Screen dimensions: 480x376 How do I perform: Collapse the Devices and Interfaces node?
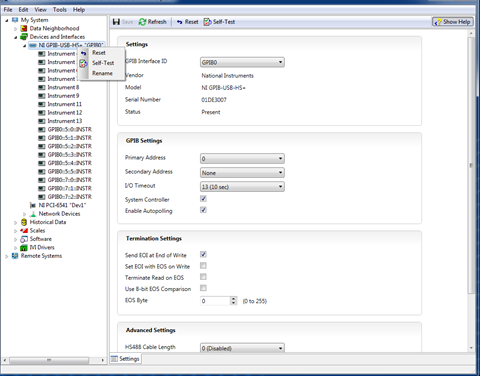click(15, 37)
